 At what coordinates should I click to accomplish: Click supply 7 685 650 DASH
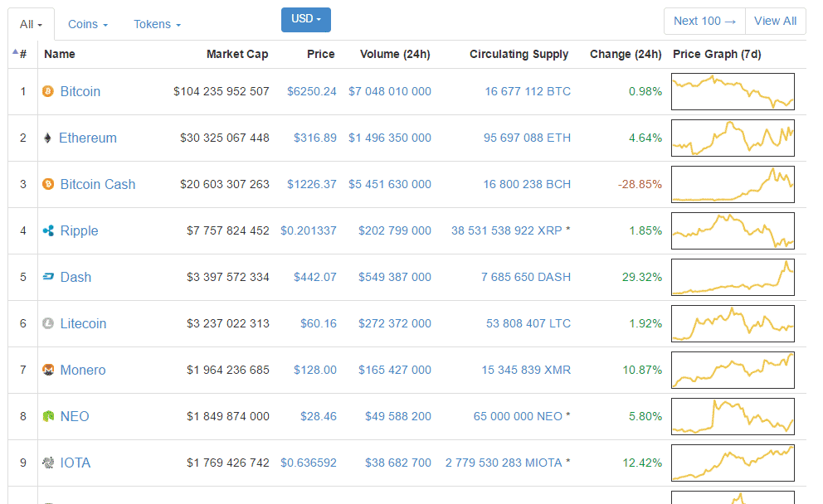pyautogui.click(x=526, y=277)
